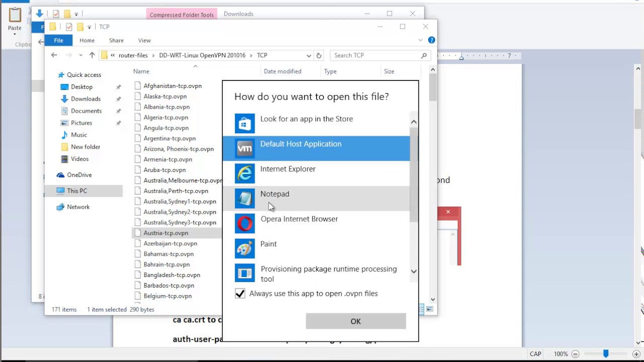The height and width of the screenshot is (362, 644).
Task: Zoom out with minus icon in Word
Action: (x=575, y=354)
